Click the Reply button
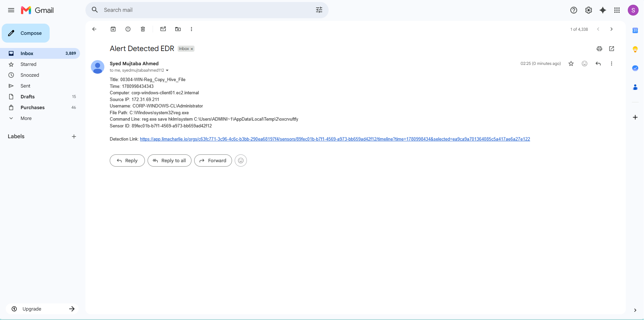 127,161
